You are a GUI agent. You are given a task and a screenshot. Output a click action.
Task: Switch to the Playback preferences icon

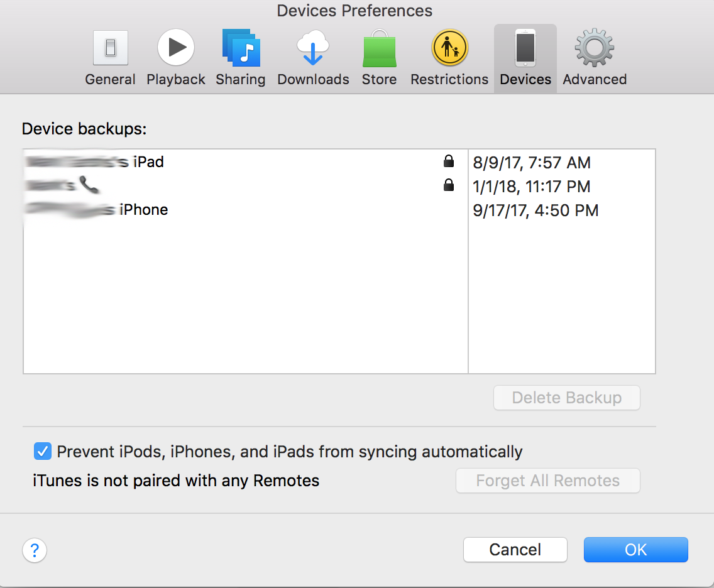[x=175, y=46]
